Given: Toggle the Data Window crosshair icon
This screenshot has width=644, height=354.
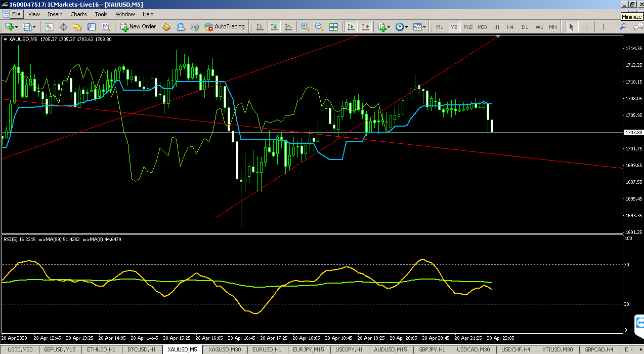Looking at the screenshot, I should tap(63, 27).
